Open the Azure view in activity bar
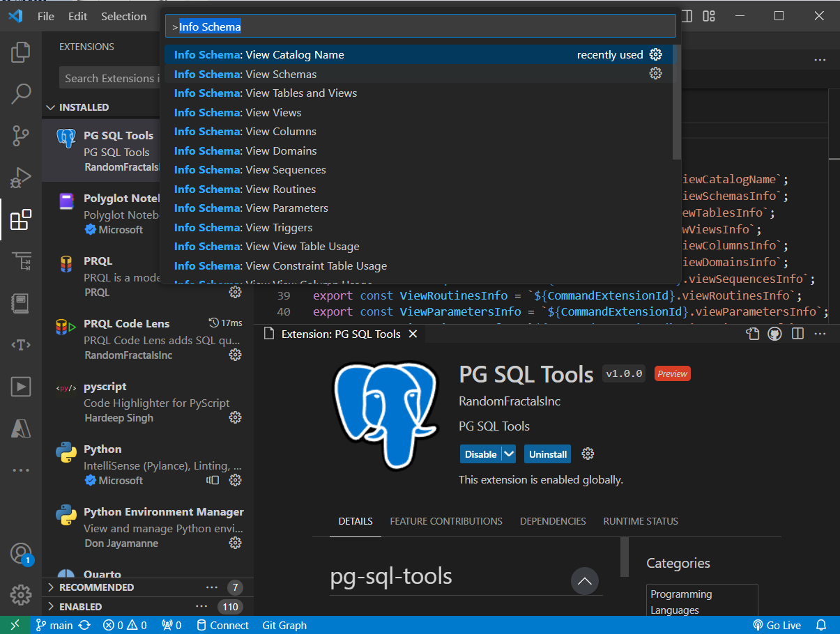This screenshot has width=840, height=634. tap(21, 428)
